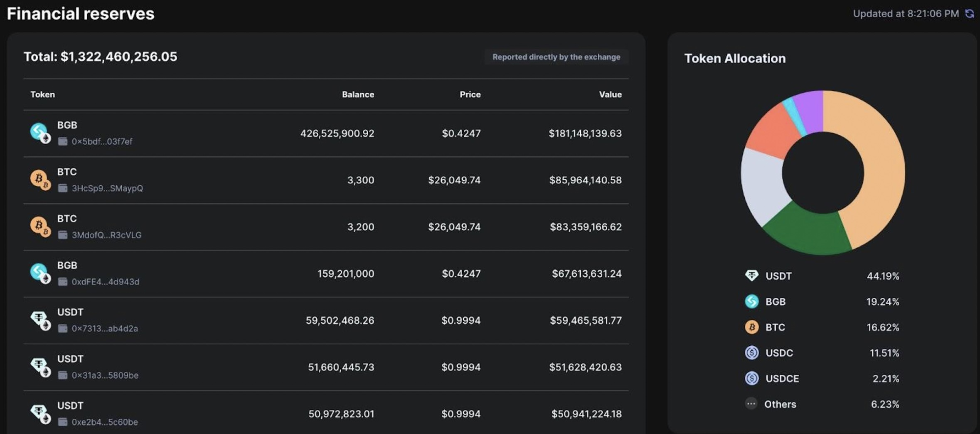Click the Reported directly by the exchange badge
The width and height of the screenshot is (980, 434).
556,57
